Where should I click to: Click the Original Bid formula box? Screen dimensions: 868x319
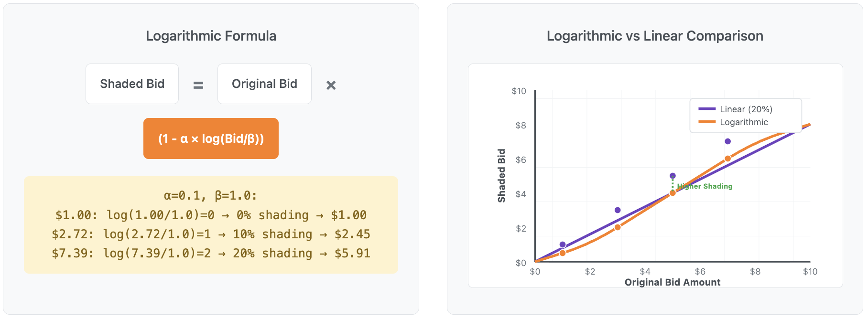coord(264,84)
